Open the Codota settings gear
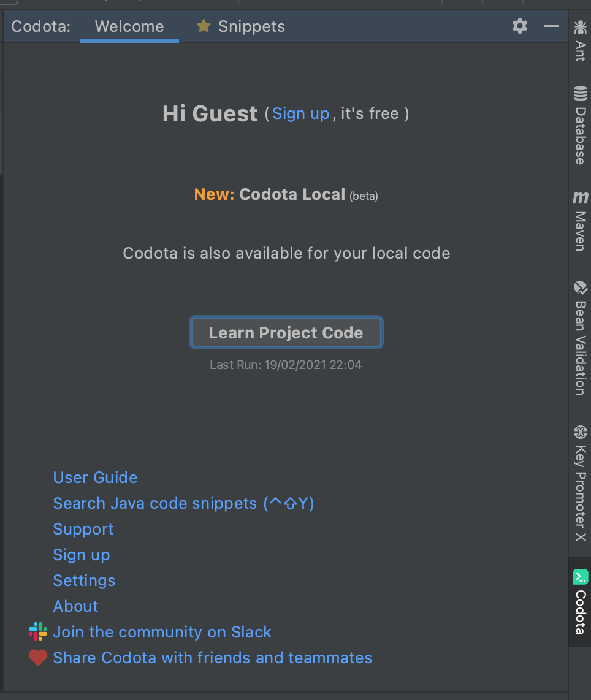 coord(519,26)
